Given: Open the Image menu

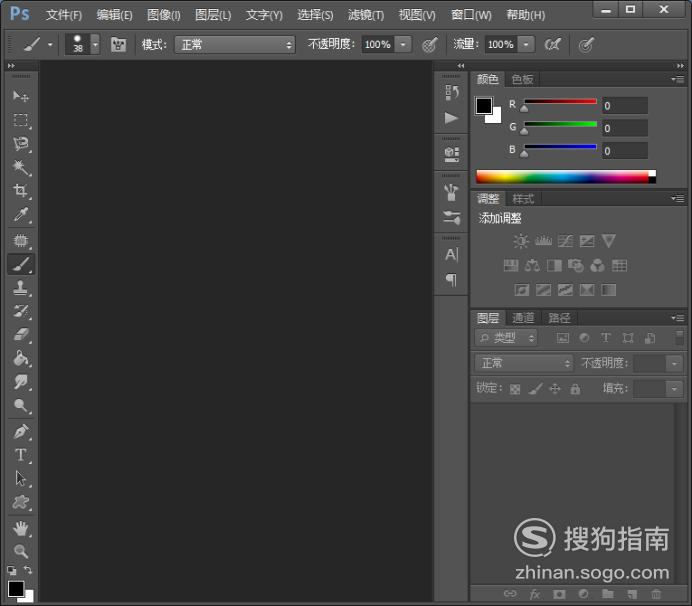Looking at the screenshot, I should click(x=164, y=15).
